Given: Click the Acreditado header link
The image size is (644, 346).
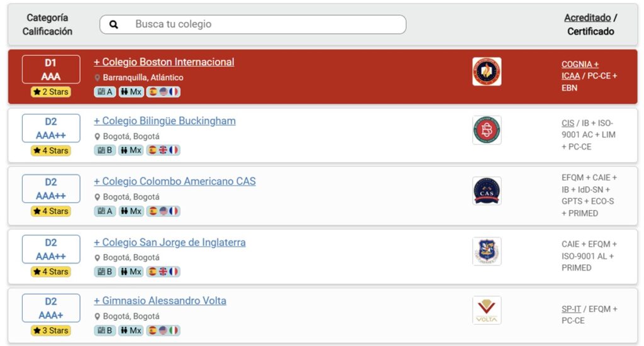Looking at the screenshot, I should (587, 18).
